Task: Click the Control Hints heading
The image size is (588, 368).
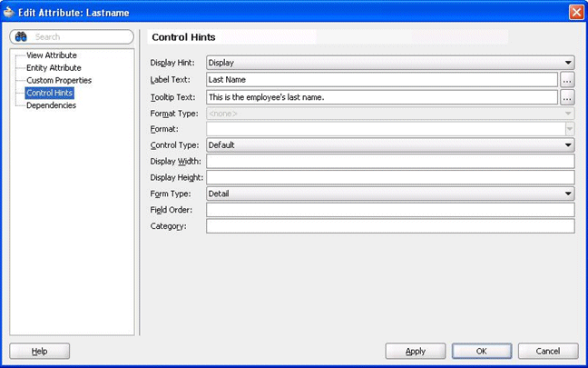Action: (x=183, y=37)
